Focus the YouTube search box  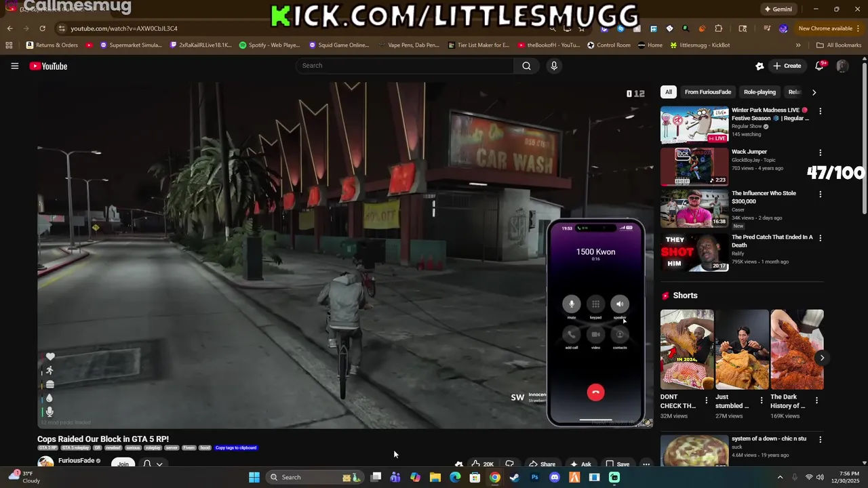tap(405, 66)
